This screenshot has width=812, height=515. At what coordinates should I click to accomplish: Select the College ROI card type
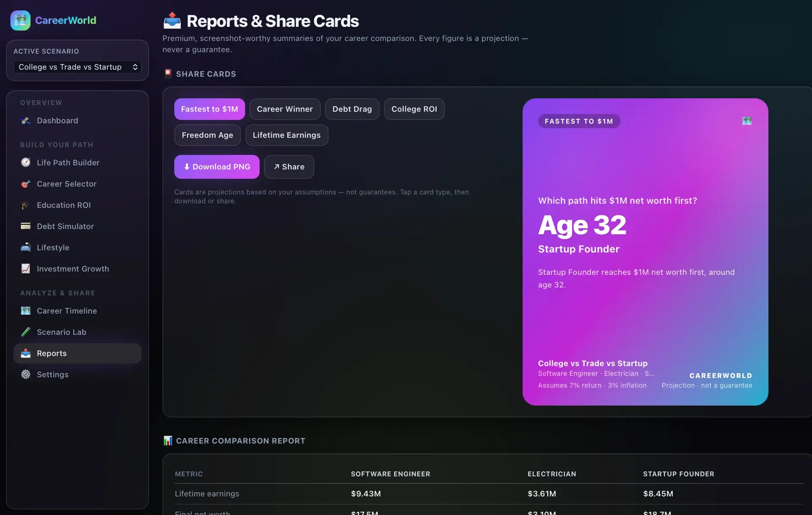pyautogui.click(x=414, y=109)
